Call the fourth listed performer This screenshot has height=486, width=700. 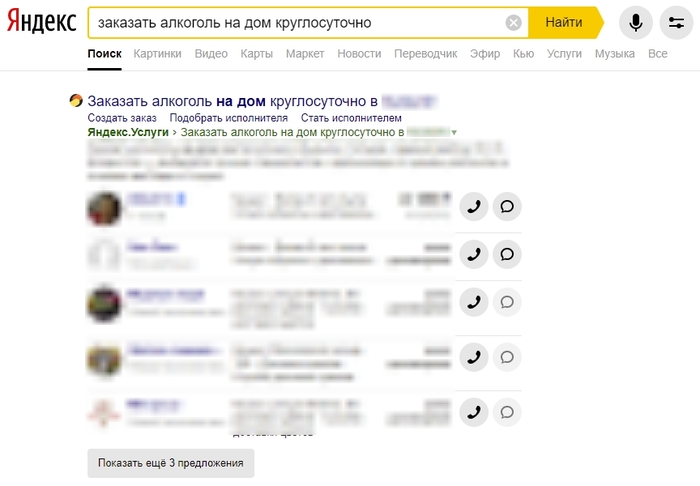pos(474,357)
